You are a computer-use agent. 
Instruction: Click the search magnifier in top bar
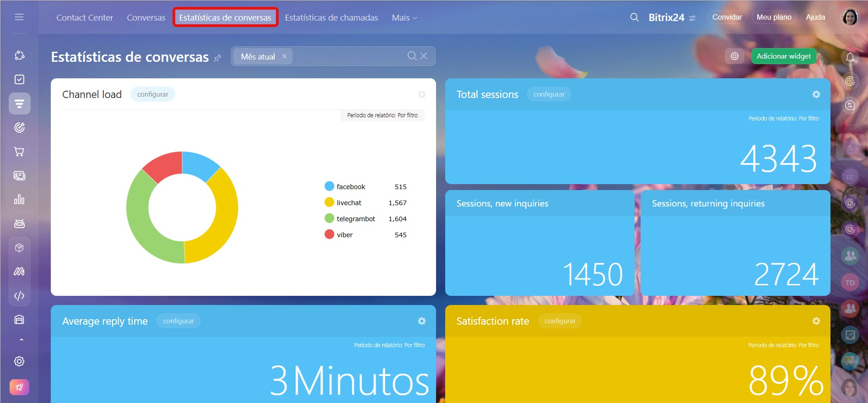coord(634,17)
